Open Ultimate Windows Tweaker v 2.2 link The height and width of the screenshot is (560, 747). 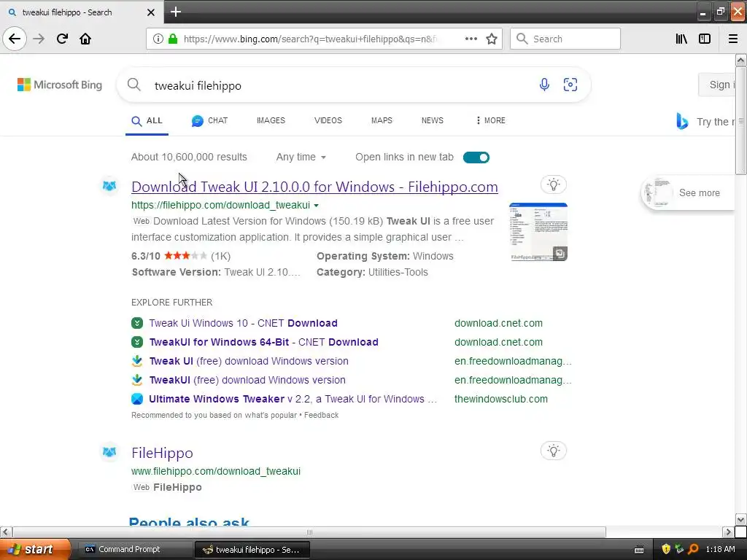point(293,399)
